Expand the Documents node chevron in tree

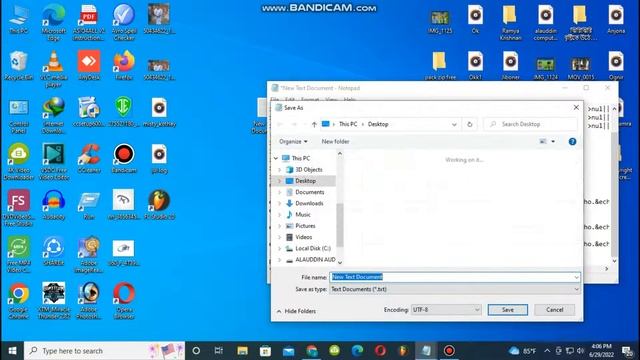[x=280, y=192]
